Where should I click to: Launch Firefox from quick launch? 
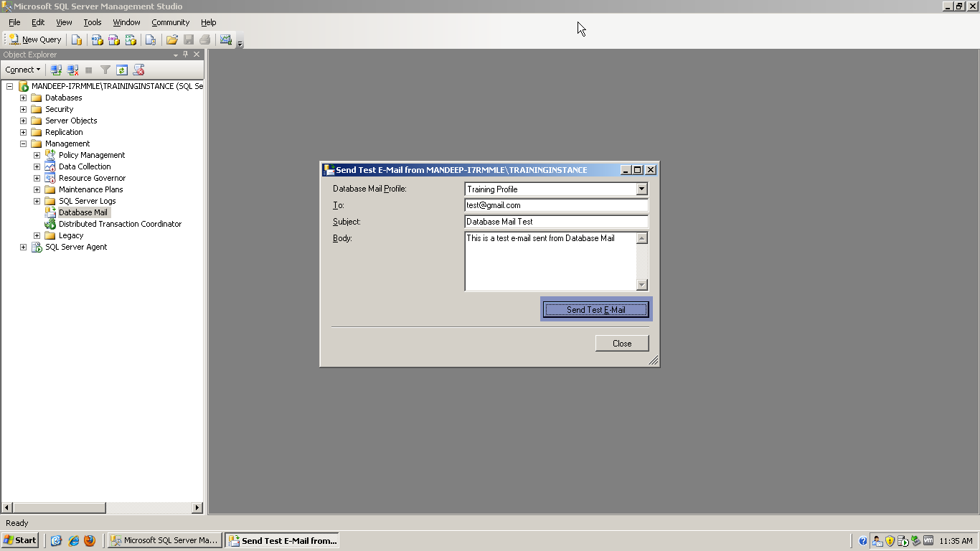pos(90,540)
